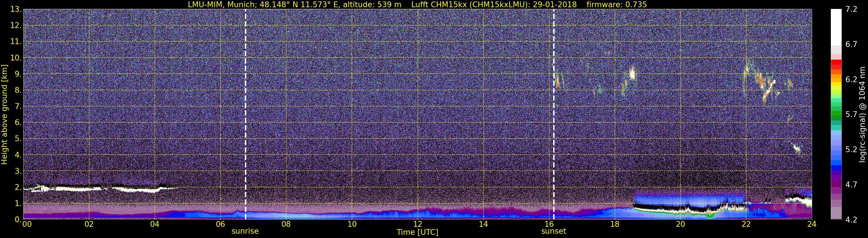Screen dimensions: 868x238
Task: Click the colorbar value '6.2'
Action: click(851, 80)
